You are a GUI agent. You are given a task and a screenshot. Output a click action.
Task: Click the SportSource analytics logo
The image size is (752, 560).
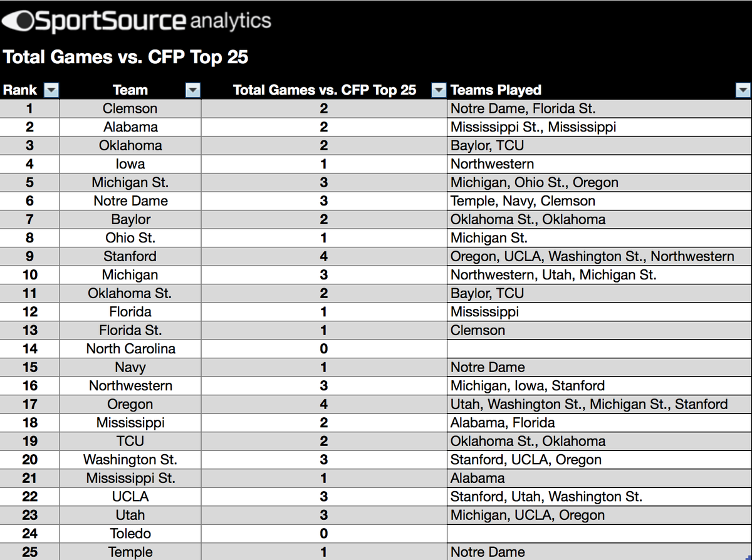(137, 21)
